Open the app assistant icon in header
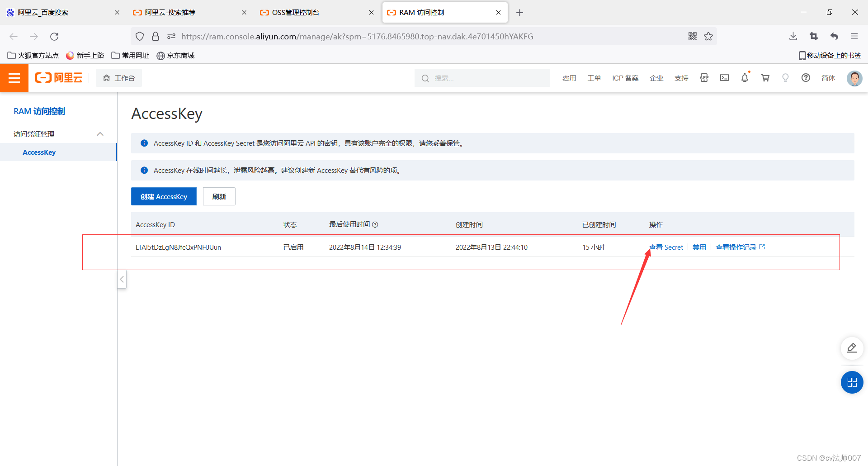868x466 pixels. click(704, 78)
